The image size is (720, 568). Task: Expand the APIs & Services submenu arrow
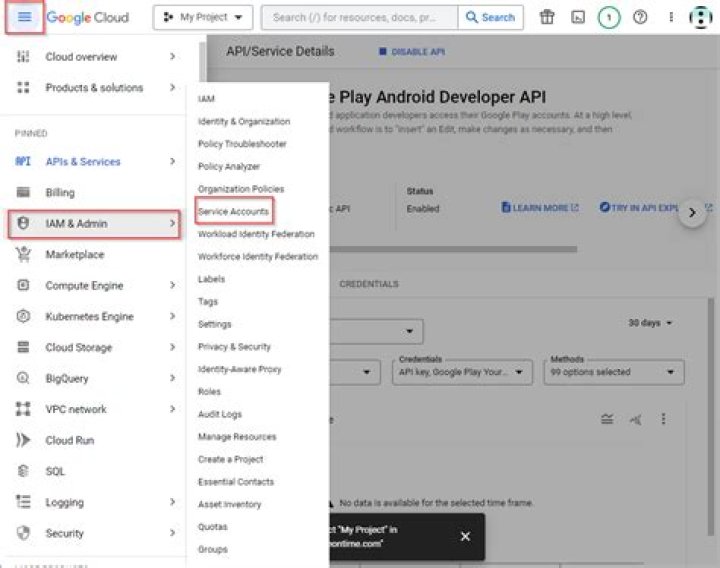click(x=173, y=161)
